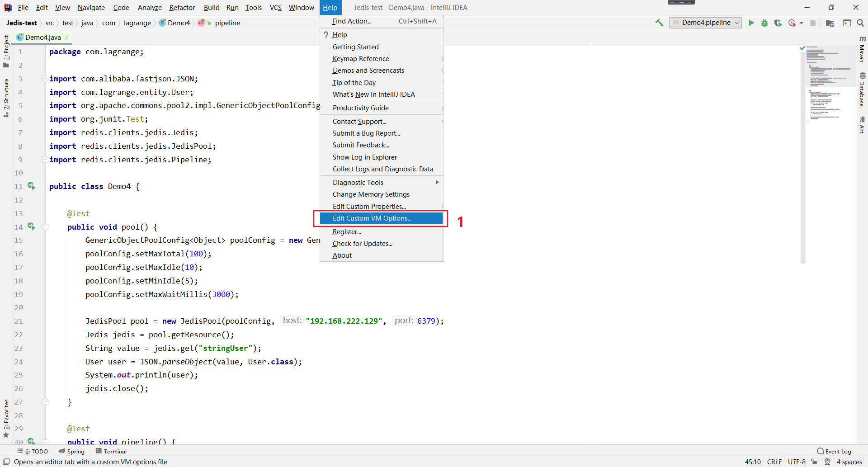Open About from Help menu

pos(381,255)
